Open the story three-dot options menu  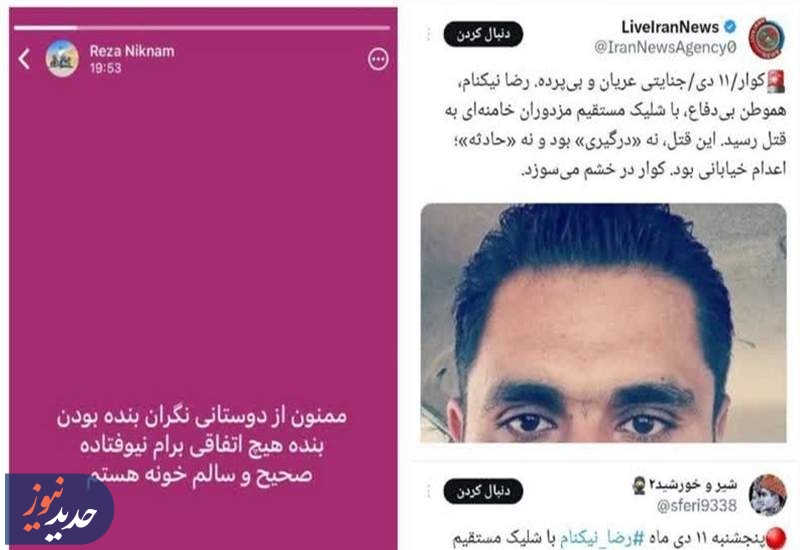point(378,59)
